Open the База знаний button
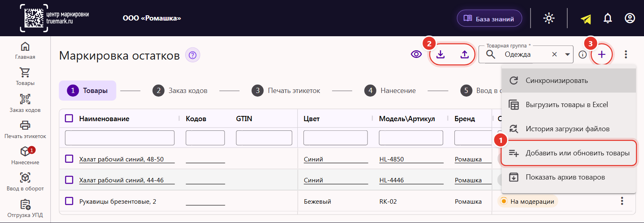The image size is (644, 223). tap(489, 19)
